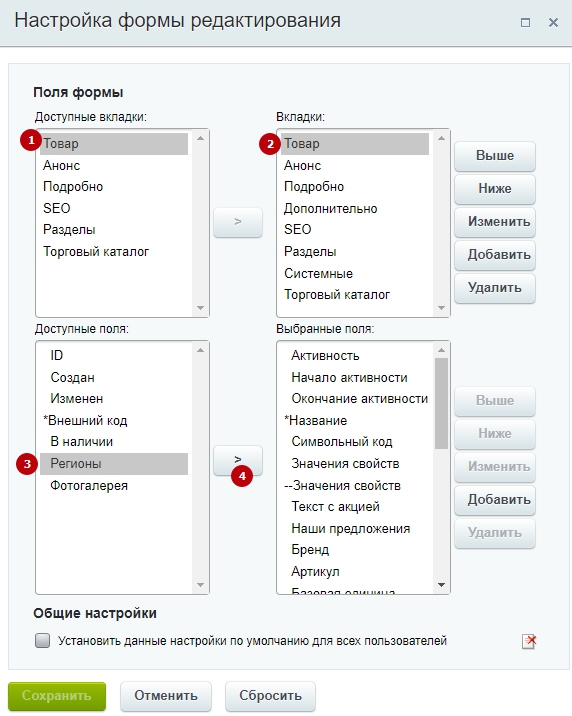
Task: Click the delete settings icon with red X
Action: coord(529,641)
